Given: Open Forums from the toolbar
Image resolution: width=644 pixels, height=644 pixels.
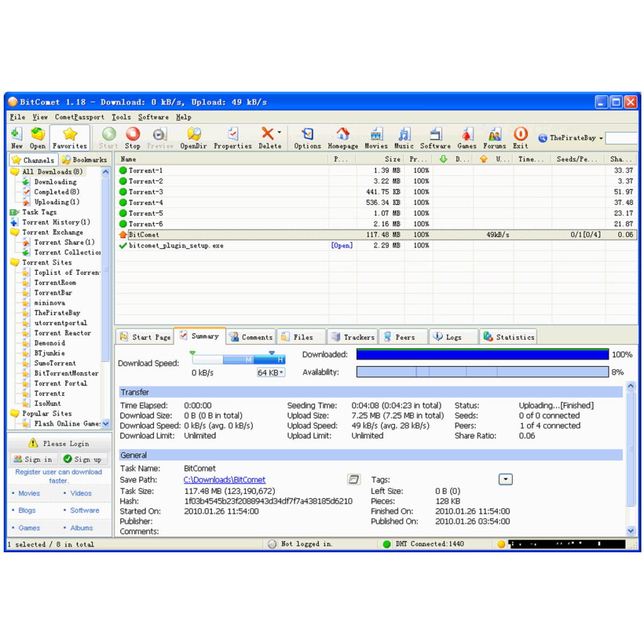Looking at the screenshot, I should (x=494, y=138).
